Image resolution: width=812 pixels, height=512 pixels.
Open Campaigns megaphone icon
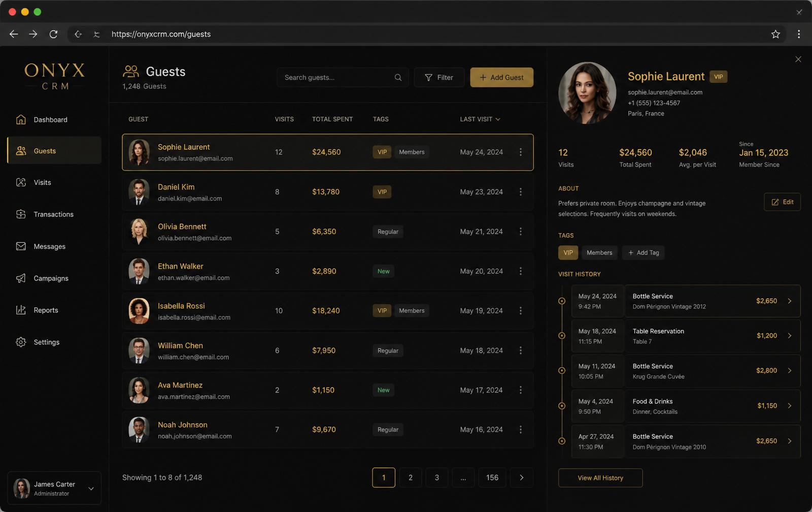pyautogui.click(x=21, y=278)
